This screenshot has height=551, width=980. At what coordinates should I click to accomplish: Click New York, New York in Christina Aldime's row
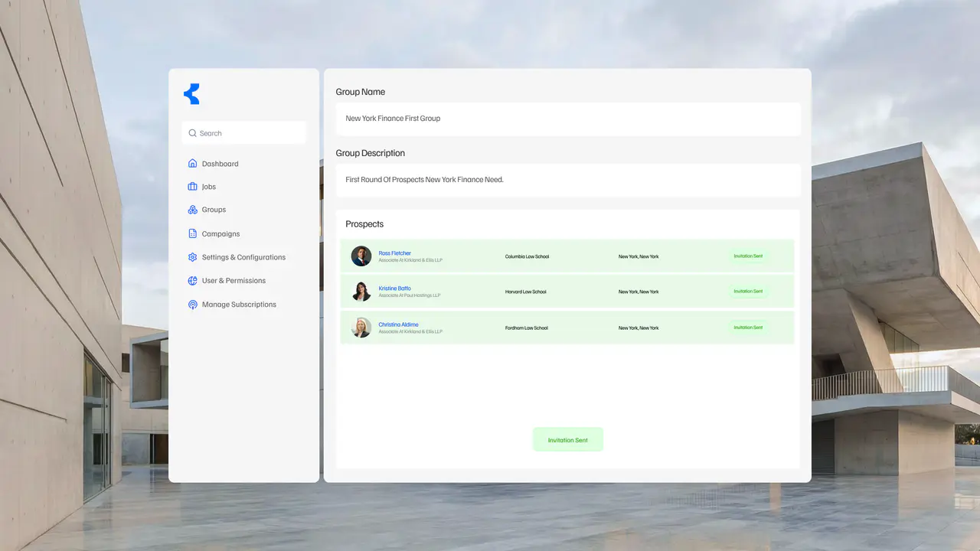click(x=639, y=328)
